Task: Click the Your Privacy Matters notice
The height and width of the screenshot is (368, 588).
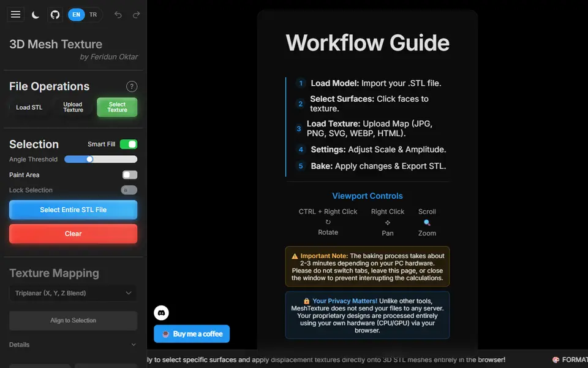Action: 367,315
